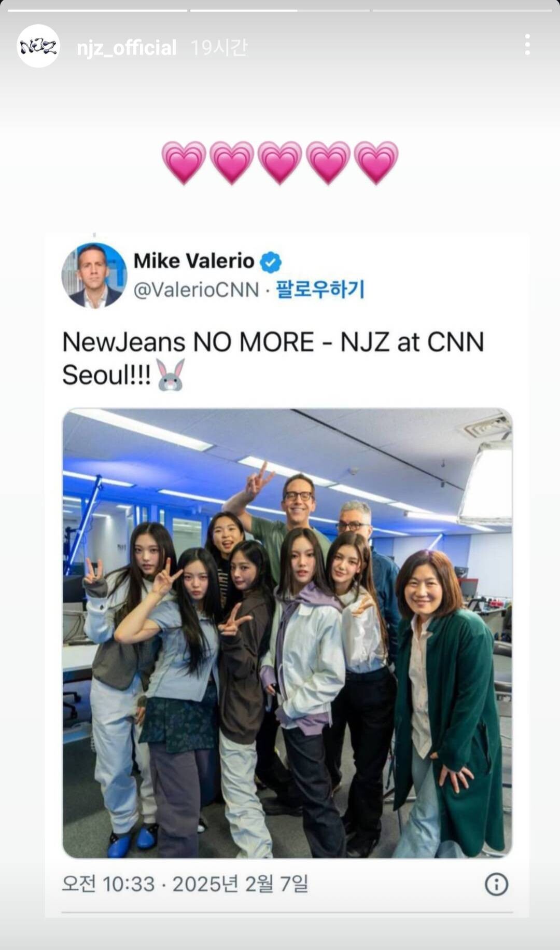Click the tweet timestamp 오전 10:33 · 2025년 2월 7일
560x950 pixels.
pos(185,884)
